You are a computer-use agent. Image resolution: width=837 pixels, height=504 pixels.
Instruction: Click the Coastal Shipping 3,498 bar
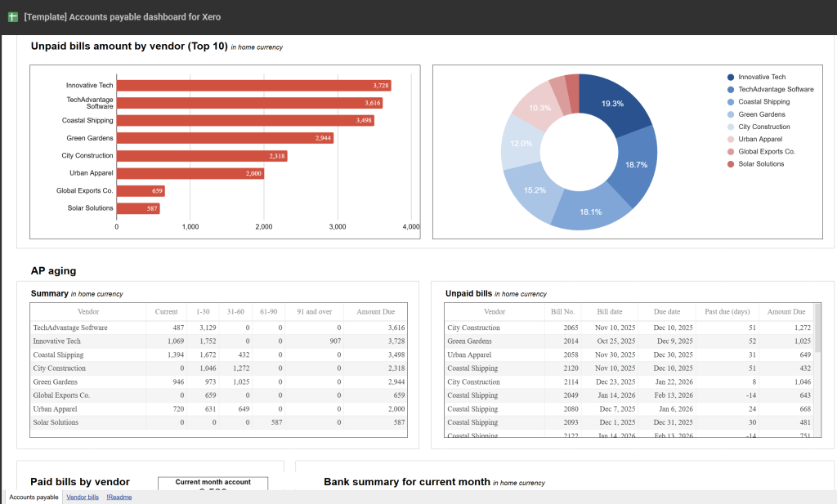tap(245, 121)
